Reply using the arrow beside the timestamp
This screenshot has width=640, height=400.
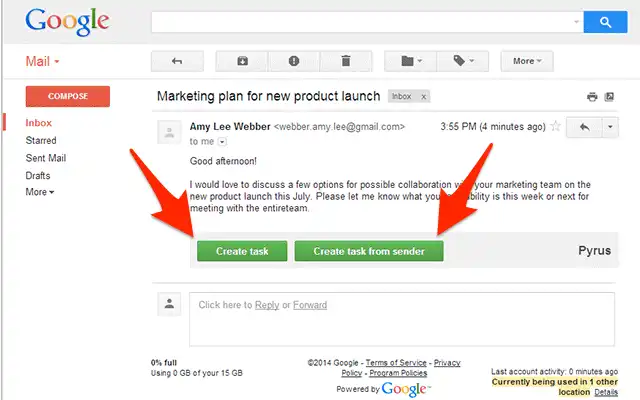[584, 127]
